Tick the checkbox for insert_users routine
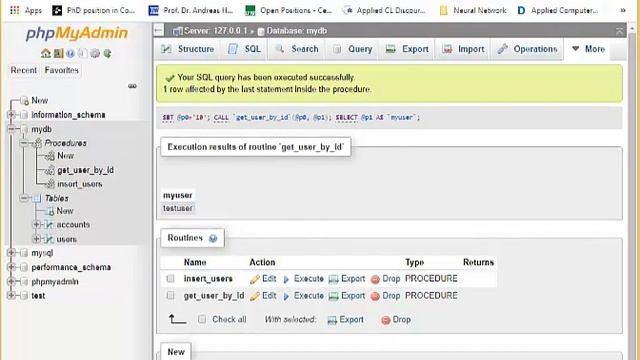This screenshot has height=360, width=640. (x=171, y=278)
